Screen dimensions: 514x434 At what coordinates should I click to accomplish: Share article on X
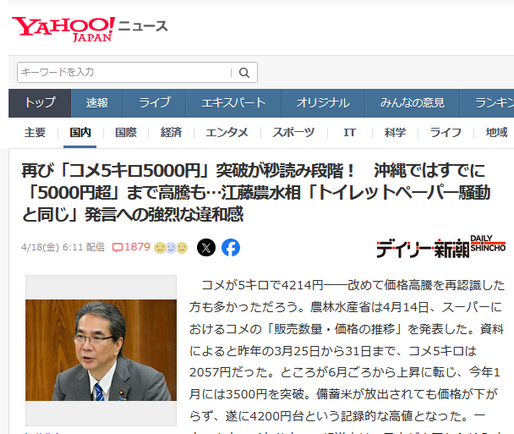(x=206, y=248)
